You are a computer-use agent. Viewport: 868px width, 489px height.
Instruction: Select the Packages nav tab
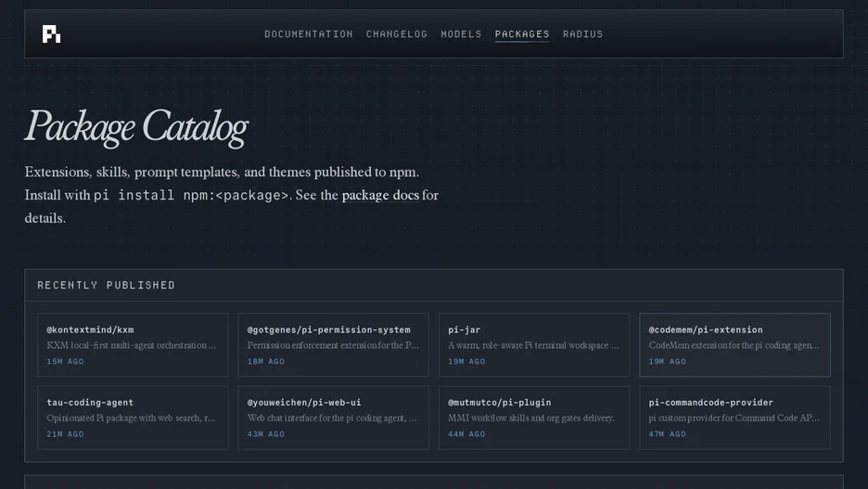click(x=522, y=34)
